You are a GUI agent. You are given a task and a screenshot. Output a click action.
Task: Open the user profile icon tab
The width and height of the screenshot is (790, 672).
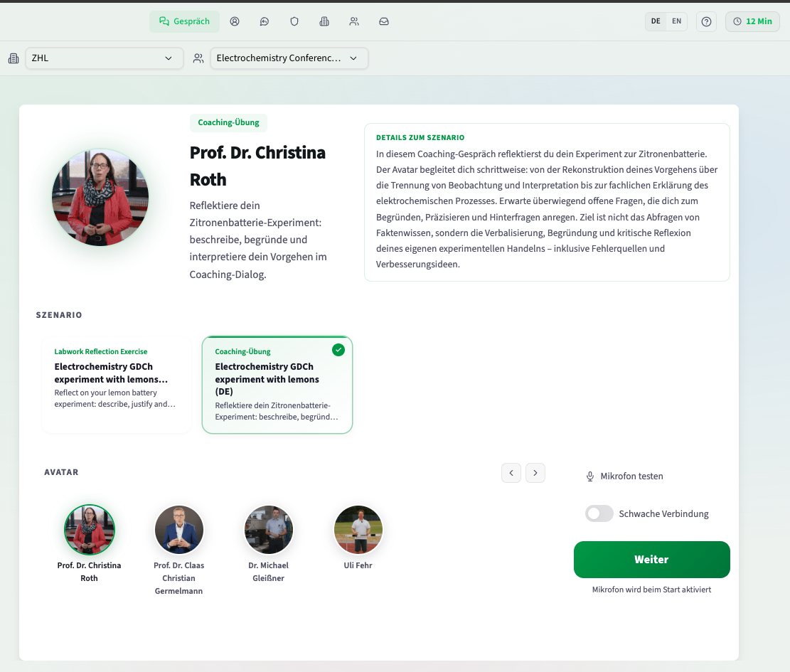point(235,21)
